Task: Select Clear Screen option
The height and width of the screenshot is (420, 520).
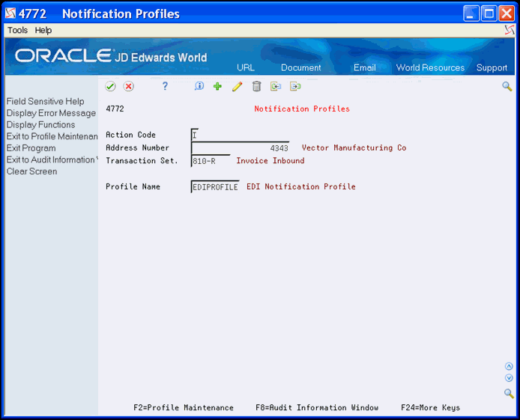Action: click(x=31, y=171)
